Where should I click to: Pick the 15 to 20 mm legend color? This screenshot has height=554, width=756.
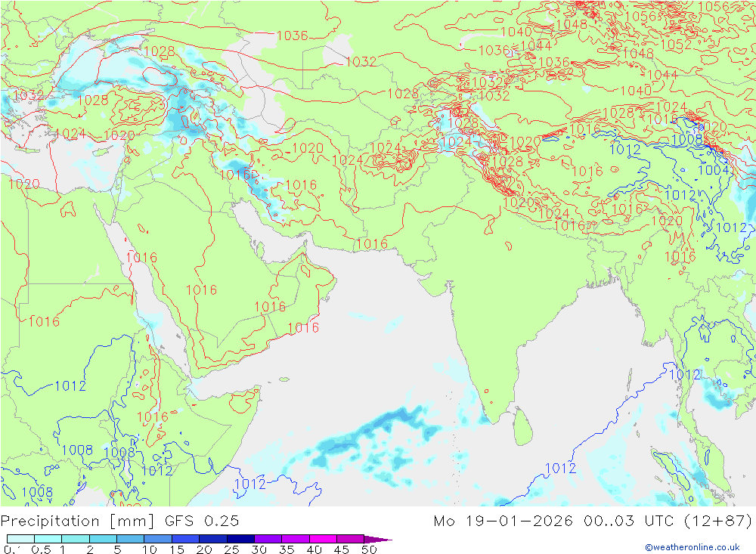point(186,539)
